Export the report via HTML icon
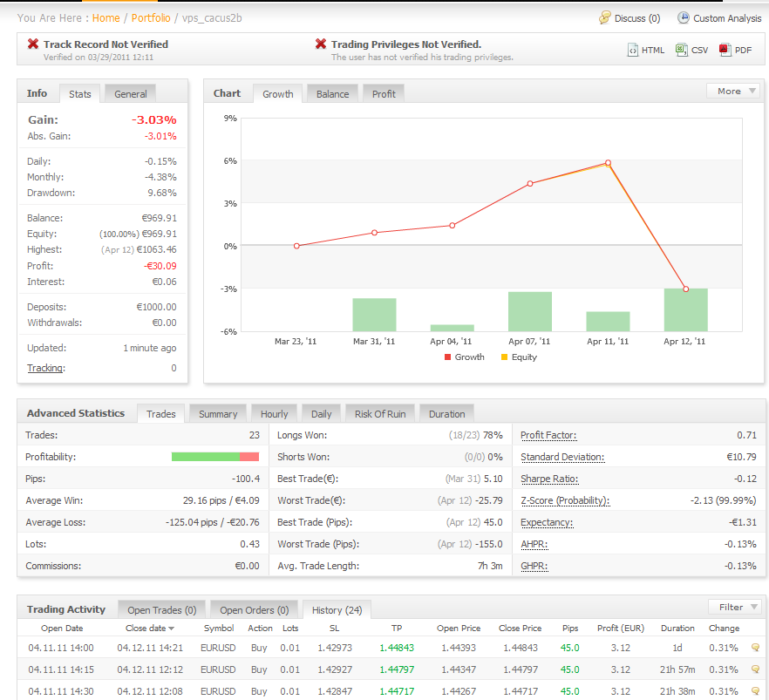The width and height of the screenshot is (769, 700). tap(633, 51)
